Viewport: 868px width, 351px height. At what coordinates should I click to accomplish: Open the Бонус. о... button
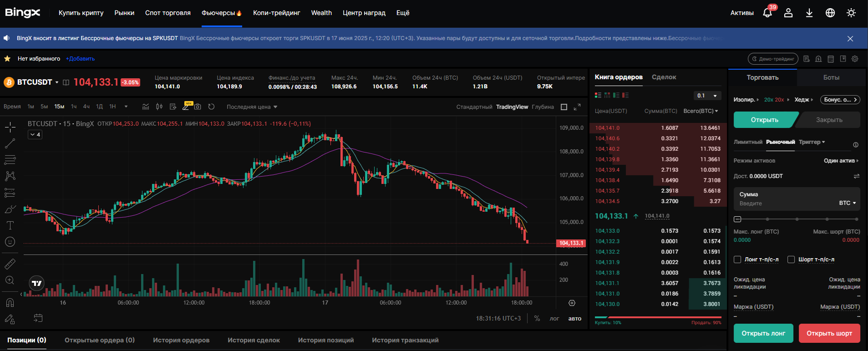tap(840, 100)
